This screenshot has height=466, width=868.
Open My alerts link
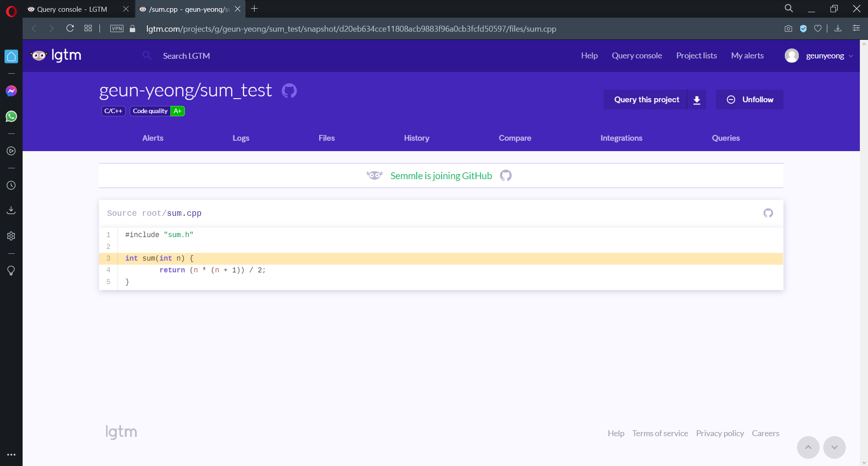pos(747,56)
